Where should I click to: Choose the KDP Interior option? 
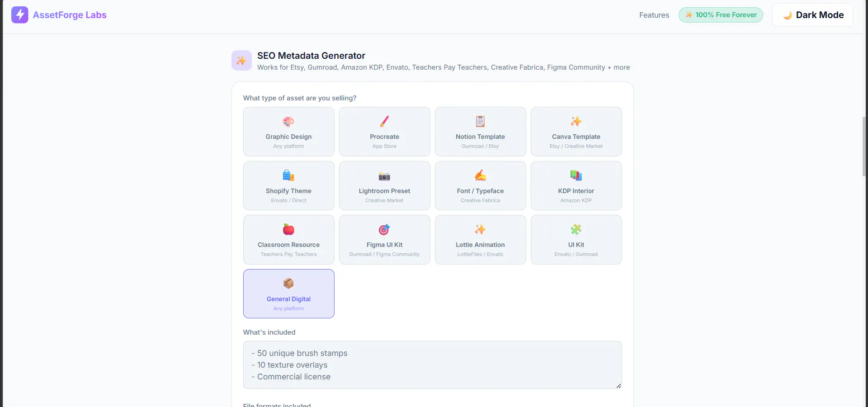click(576, 186)
